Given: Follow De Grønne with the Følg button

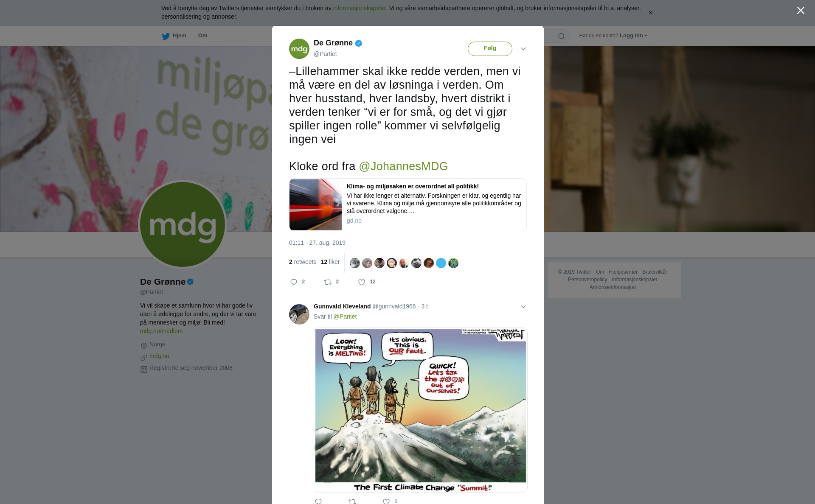Looking at the screenshot, I should [x=490, y=48].
